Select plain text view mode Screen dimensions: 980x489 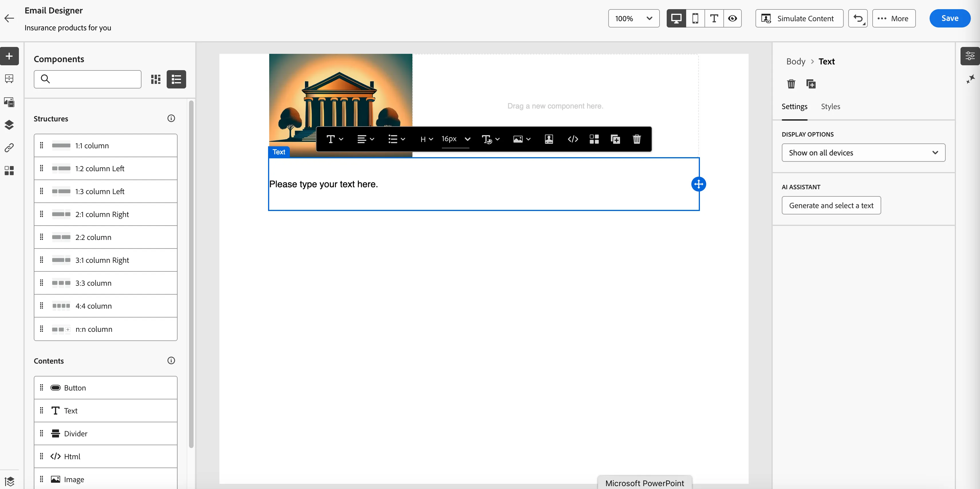tap(714, 18)
